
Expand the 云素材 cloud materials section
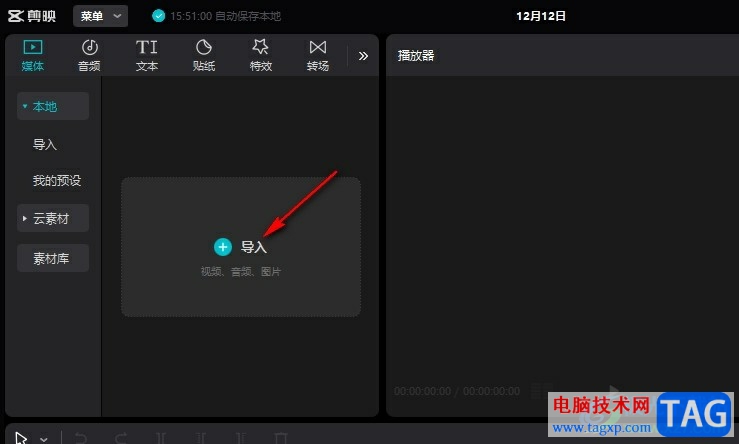coord(53,218)
